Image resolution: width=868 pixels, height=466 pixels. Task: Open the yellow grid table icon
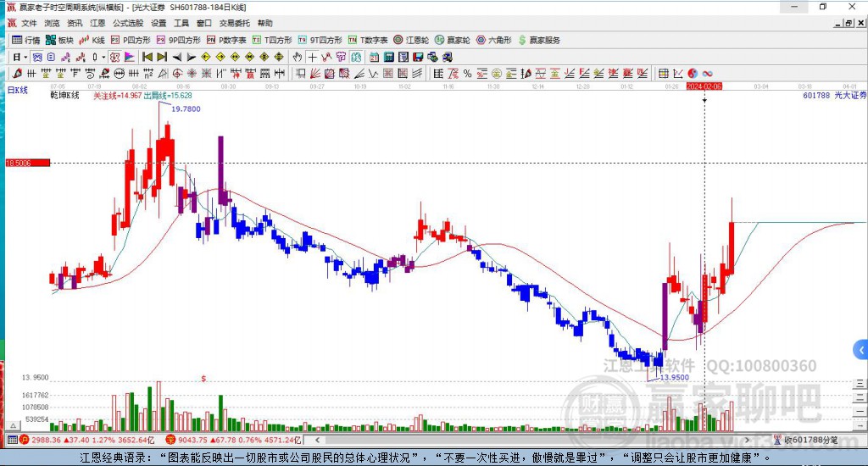pos(663,73)
